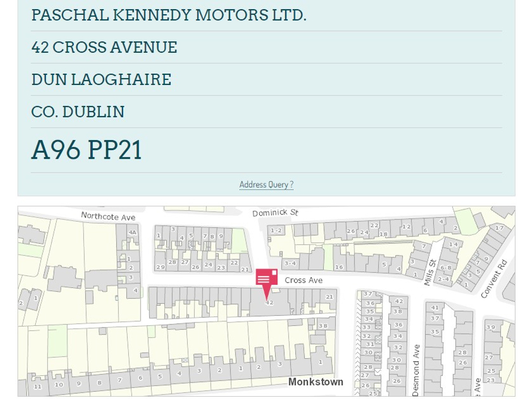Click the Eircode A96 PP21

(x=87, y=150)
